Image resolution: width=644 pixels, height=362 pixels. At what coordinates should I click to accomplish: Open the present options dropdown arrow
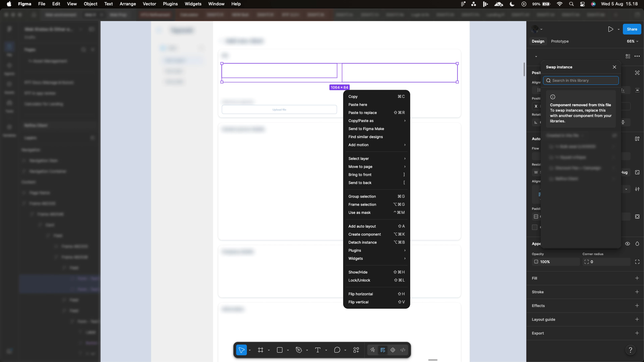pyautogui.click(x=619, y=29)
